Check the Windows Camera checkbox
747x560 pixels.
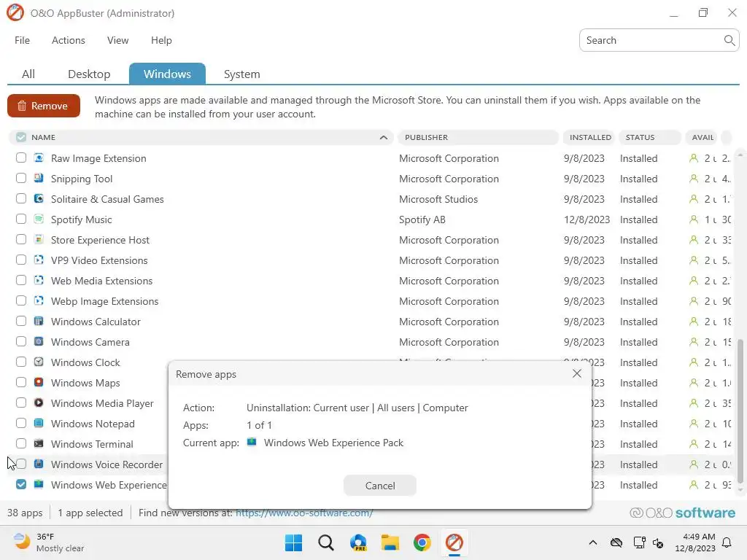(21, 342)
